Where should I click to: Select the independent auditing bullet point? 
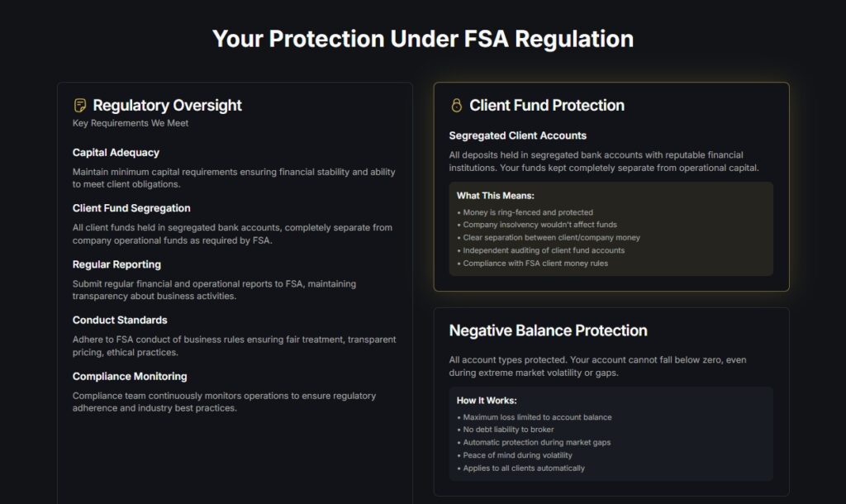(x=544, y=250)
